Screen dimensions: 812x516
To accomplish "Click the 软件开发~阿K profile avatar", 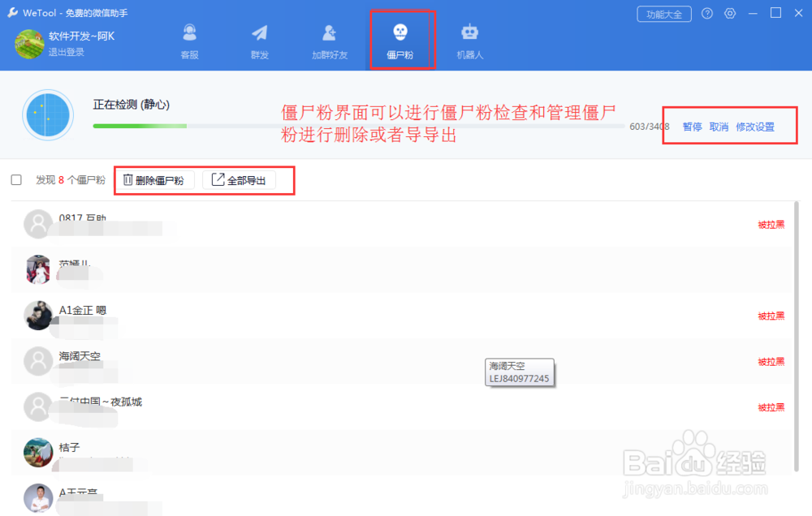I will click(x=28, y=44).
